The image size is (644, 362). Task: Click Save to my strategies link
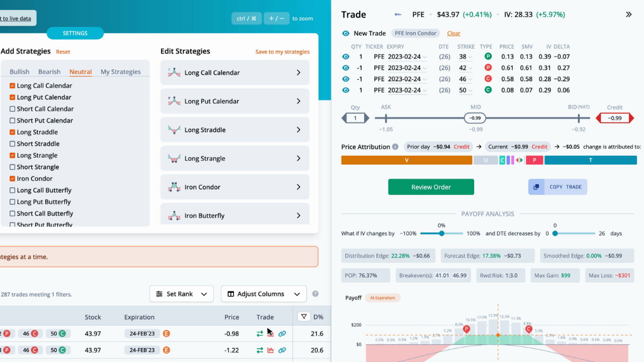[x=282, y=52]
